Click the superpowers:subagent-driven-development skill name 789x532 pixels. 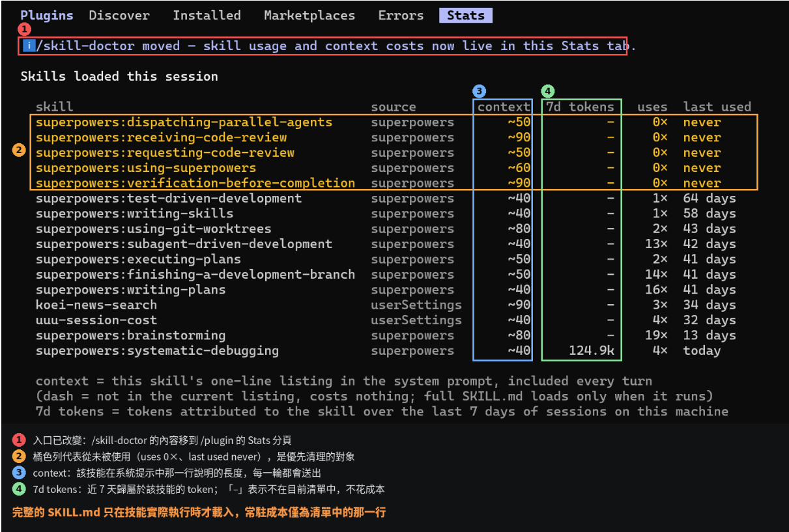pos(184,244)
